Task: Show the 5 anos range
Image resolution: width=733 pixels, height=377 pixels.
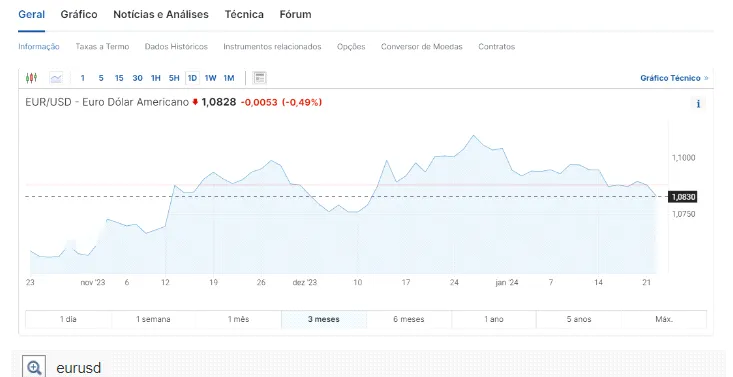Action: click(x=579, y=319)
